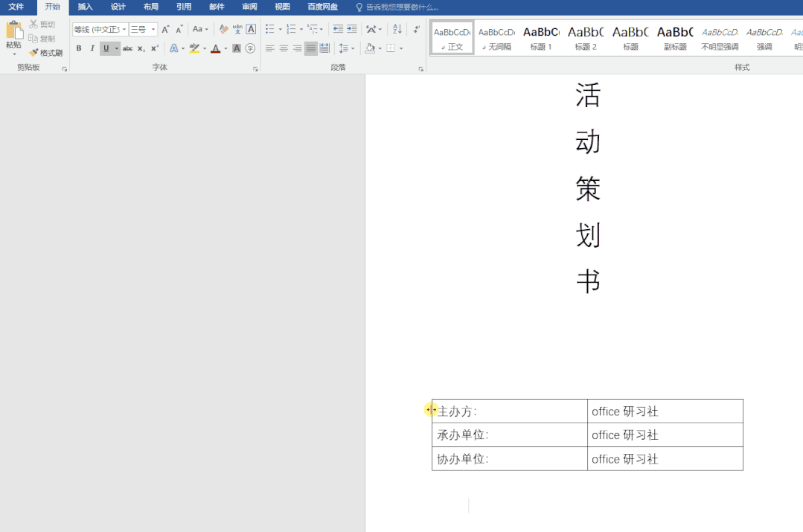Activate the Format Painter (格式刷)
The image size is (803, 532).
[x=46, y=53]
